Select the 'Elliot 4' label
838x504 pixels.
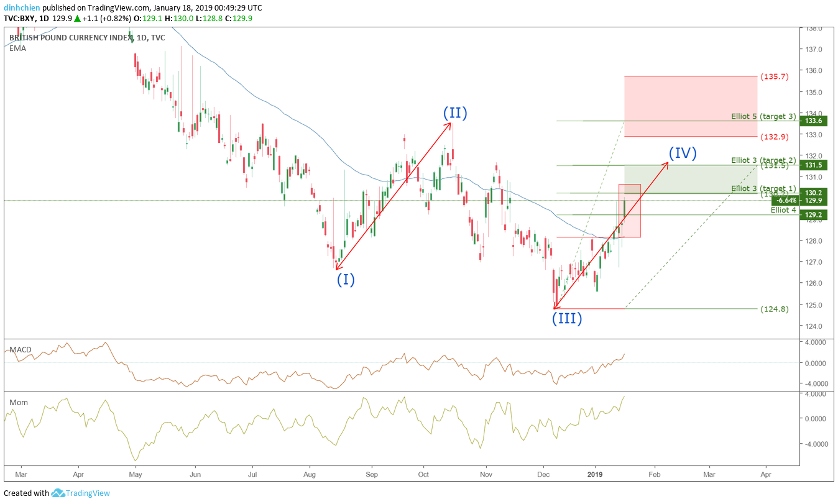783,210
